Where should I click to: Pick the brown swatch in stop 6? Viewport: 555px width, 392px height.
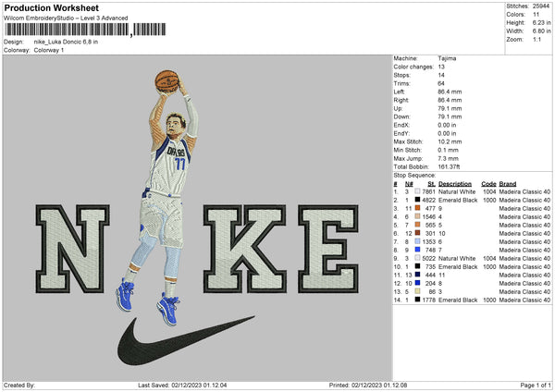click(x=418, y=233)
